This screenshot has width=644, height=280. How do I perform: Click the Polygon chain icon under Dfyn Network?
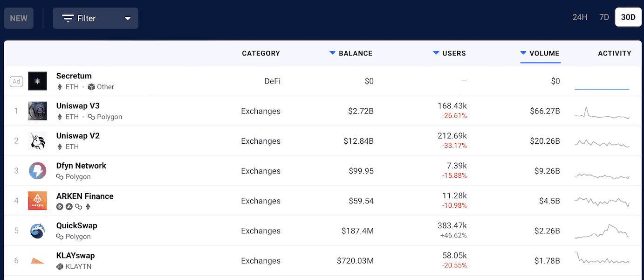[60, 176]
